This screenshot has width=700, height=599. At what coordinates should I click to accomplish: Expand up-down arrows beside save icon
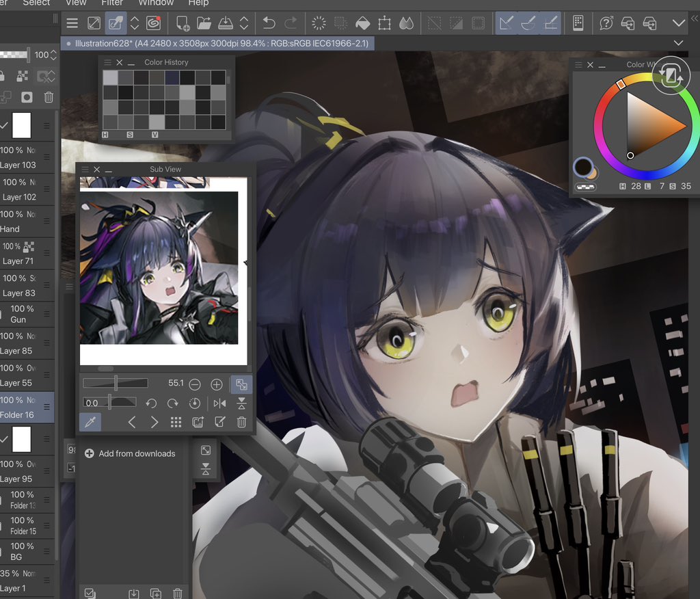point(244,23)
